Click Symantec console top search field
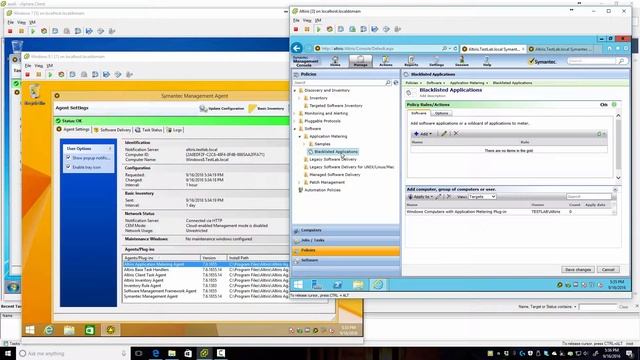 tap(591, 61)
